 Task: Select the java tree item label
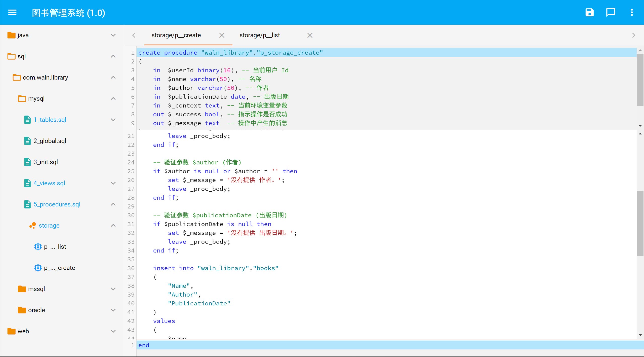click(x=23, y=35)
